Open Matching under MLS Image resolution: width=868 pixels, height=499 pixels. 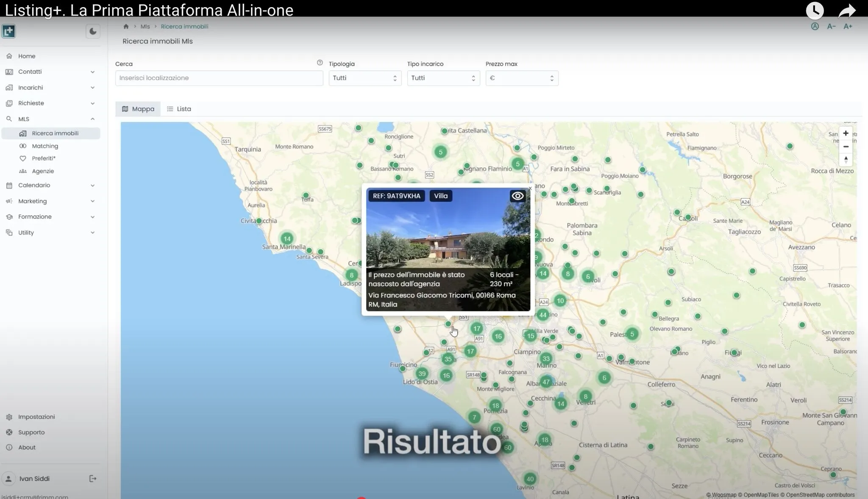[45, 146]
